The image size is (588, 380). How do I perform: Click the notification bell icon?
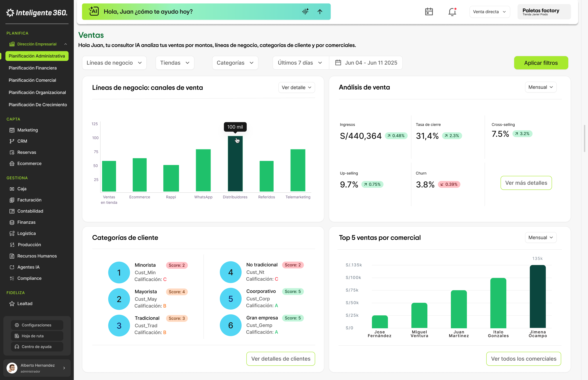click(452, 12)
